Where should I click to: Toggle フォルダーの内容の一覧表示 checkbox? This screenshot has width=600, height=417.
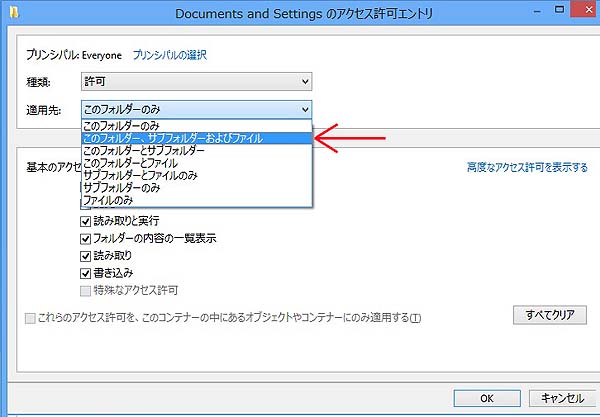pos(87,238)
